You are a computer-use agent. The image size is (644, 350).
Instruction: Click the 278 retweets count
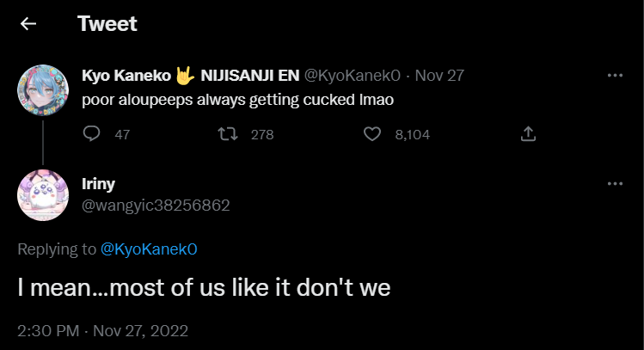[261, 135]
